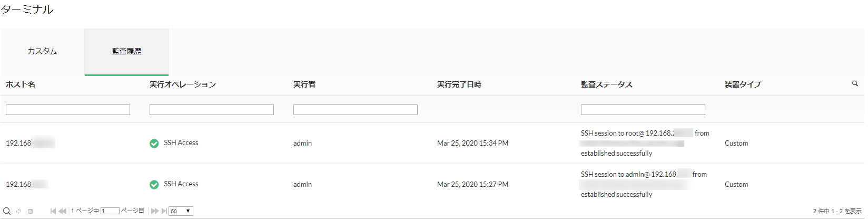Image resolution: width=868 pixels, height=219 pixels.
Task: Click the 監査ステータス filter input
Action: click(643, 110)
